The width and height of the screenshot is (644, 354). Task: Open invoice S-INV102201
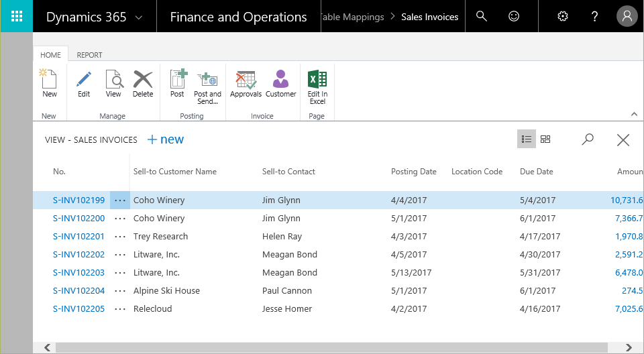(79, 237)
